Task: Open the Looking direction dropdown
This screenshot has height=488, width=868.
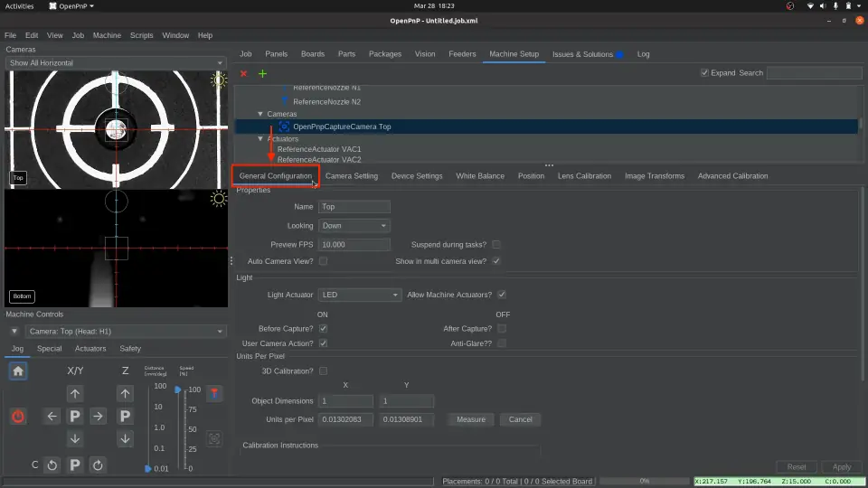Action: [354, 226]
